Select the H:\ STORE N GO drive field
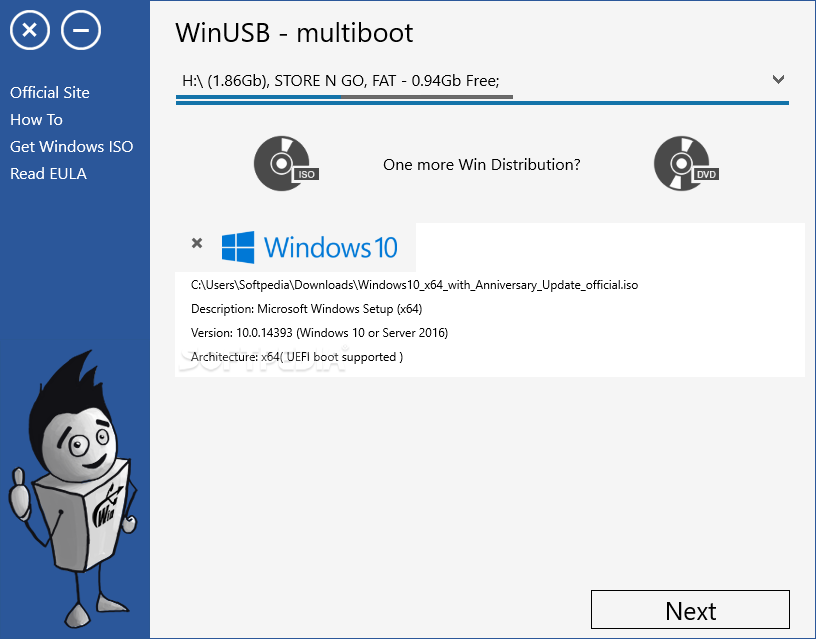The width and height of the screenshot is (816, 639). tap(482, 81)
